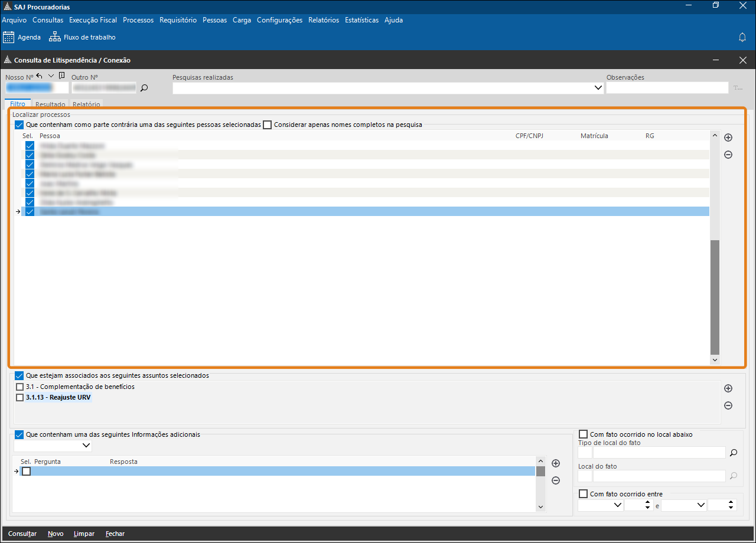Check the 3.1.13 - Reajuste URV subject
Image resolution: width=756 pixels, height=543 pixels.
(20, 398)
